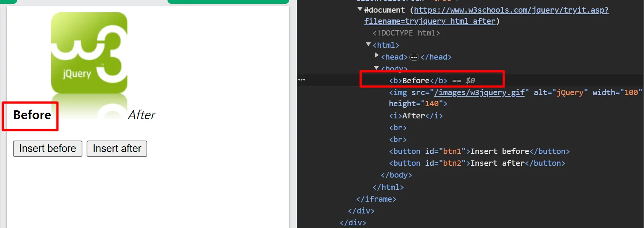Click the height="140" attribute value
The width and height of the screenshot is (644, 228).
click(431, 103)
